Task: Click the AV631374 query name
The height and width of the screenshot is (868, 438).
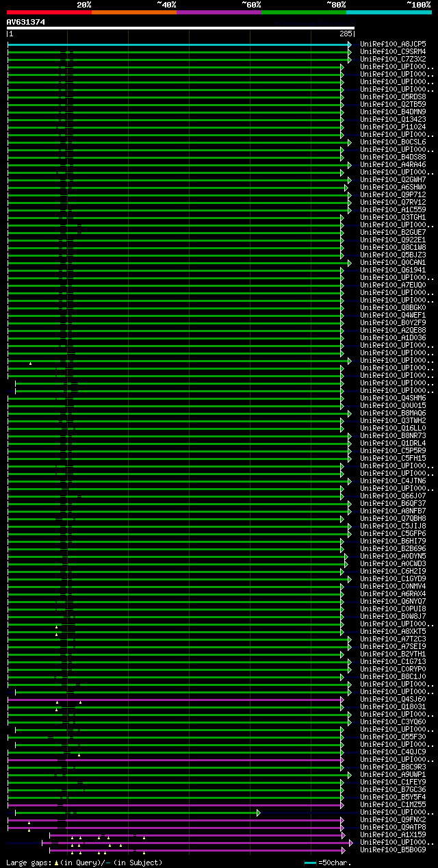Action: (26, 22)
